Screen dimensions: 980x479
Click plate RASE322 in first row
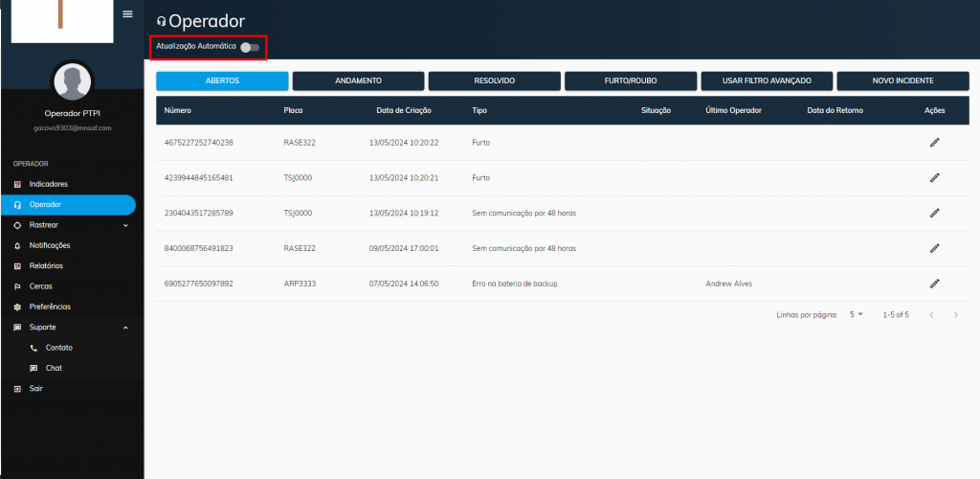point(300,143)
